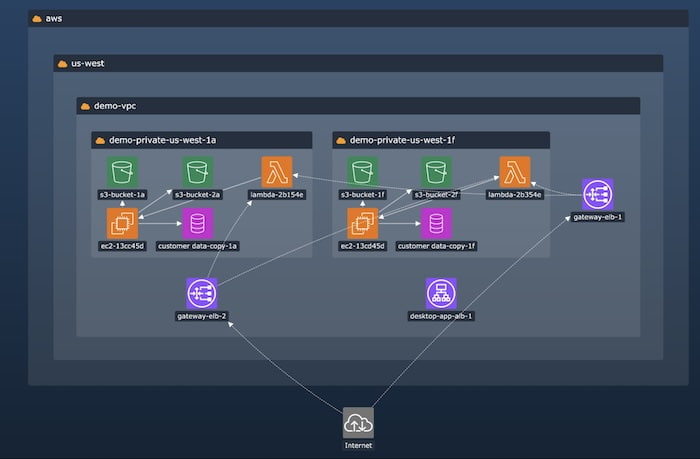Click the lambda-2b154e label

(277, 195)
